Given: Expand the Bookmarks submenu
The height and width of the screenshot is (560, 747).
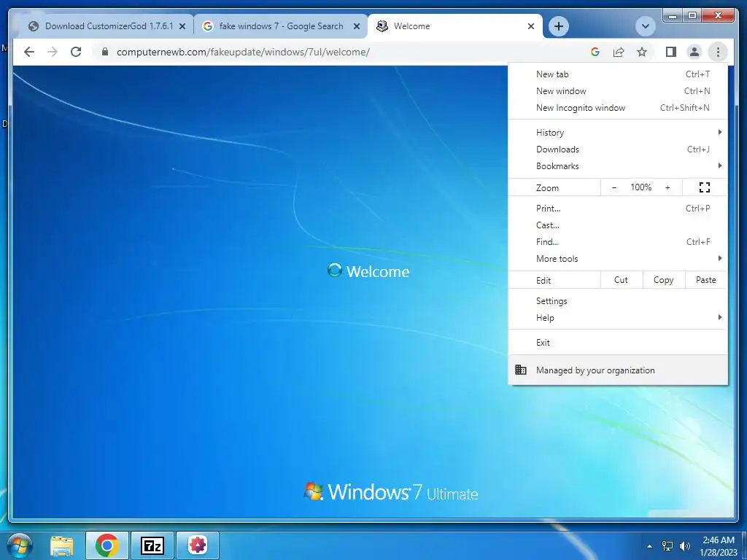Looking at the screenshot, I should 618,166.
